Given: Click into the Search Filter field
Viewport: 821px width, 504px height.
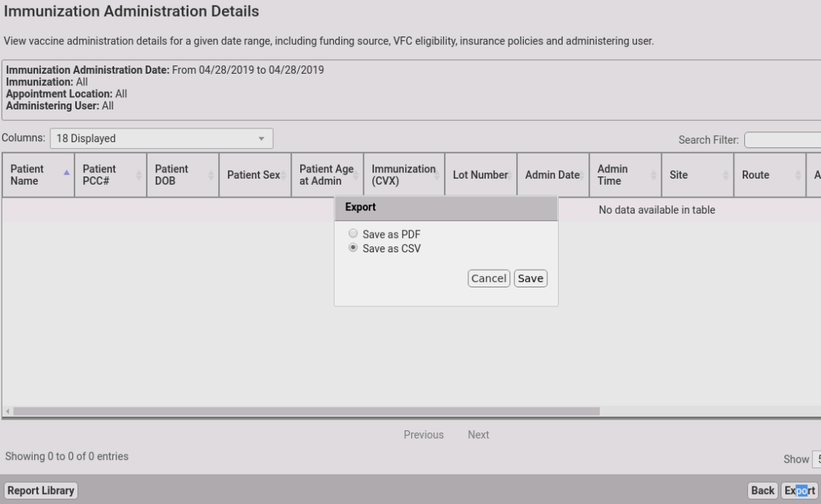Looking at the screenshot, I should 783,140.
